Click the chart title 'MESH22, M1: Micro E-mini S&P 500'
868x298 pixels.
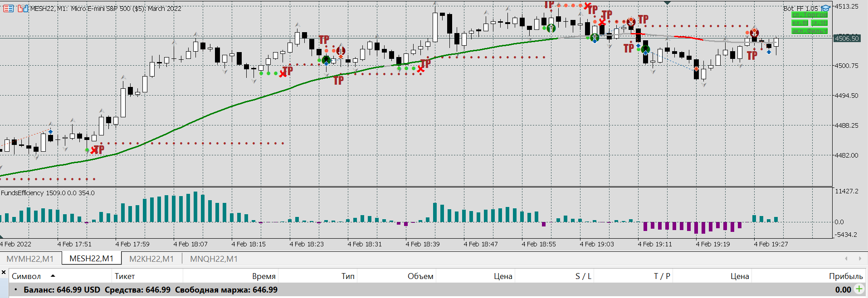click(106, 9)
